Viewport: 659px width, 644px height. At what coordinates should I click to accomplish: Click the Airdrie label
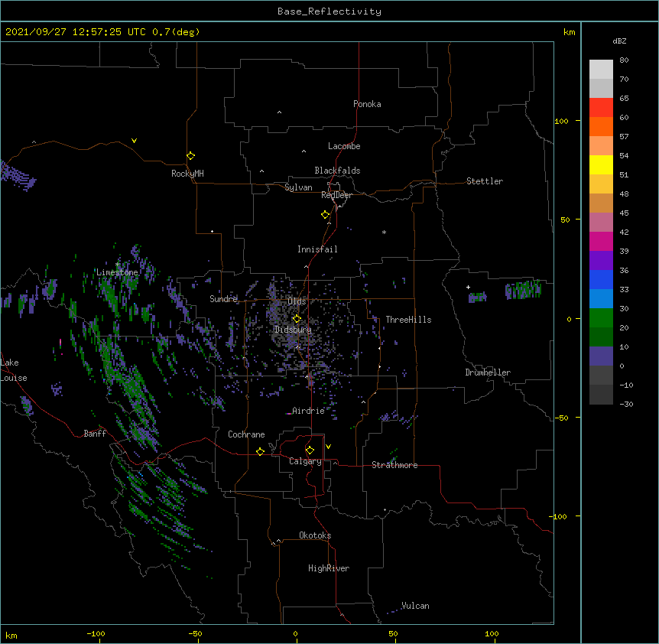pyautogui.click(x=309, y=411)
